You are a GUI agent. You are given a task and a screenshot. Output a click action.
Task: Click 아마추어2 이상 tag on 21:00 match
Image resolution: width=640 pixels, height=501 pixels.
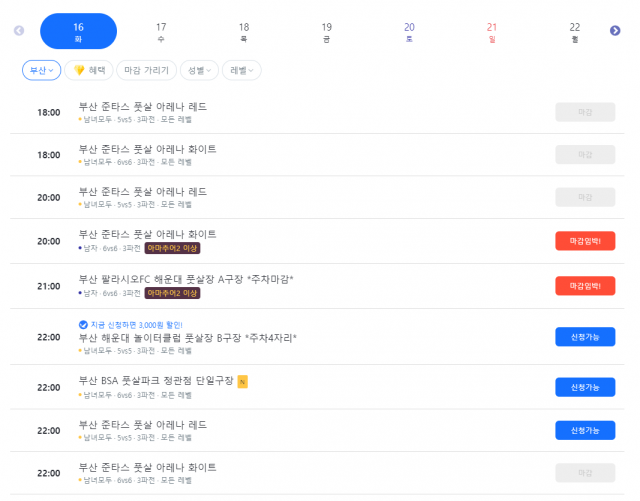click(172, 293)
